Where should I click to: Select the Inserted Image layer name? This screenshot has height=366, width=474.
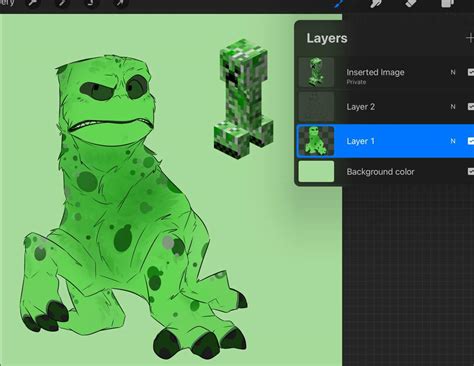click(375, 72)
